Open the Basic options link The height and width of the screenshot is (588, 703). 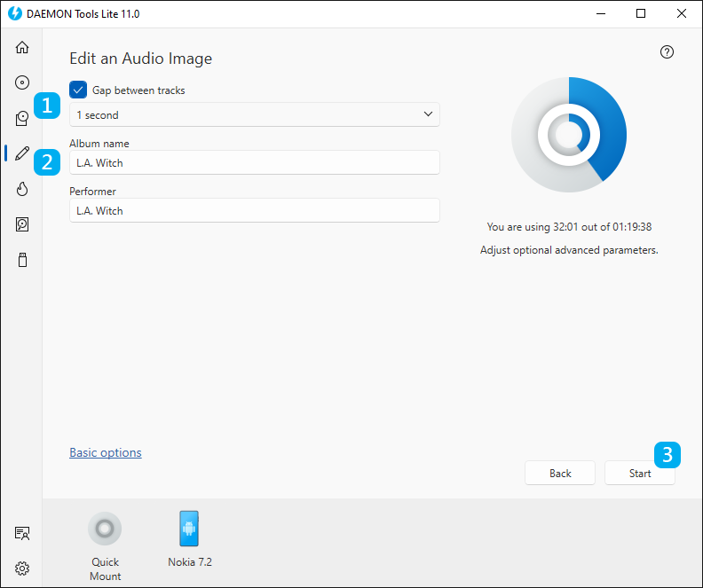[x=106, y=453]
